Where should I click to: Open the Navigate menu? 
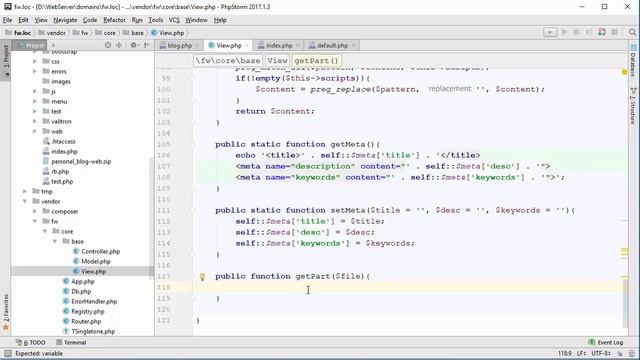click(x=65, y=20)
